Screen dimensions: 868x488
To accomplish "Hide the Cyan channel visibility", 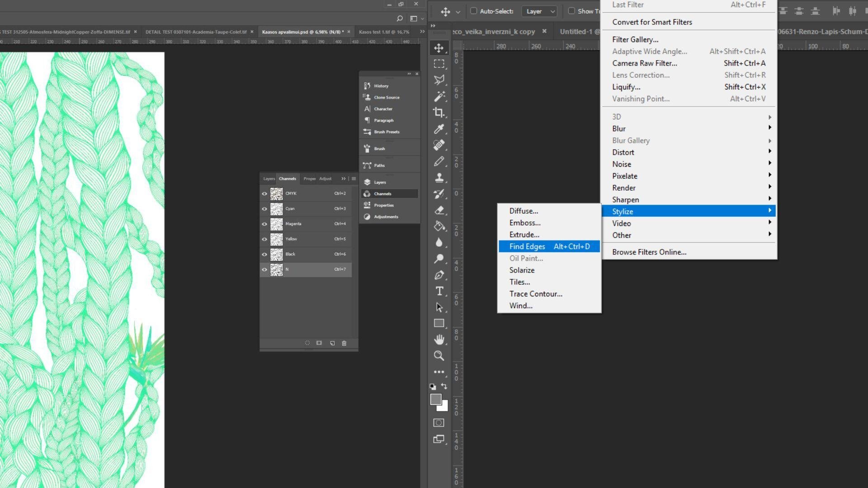I will pyautogui.click(x=264, y=209).
